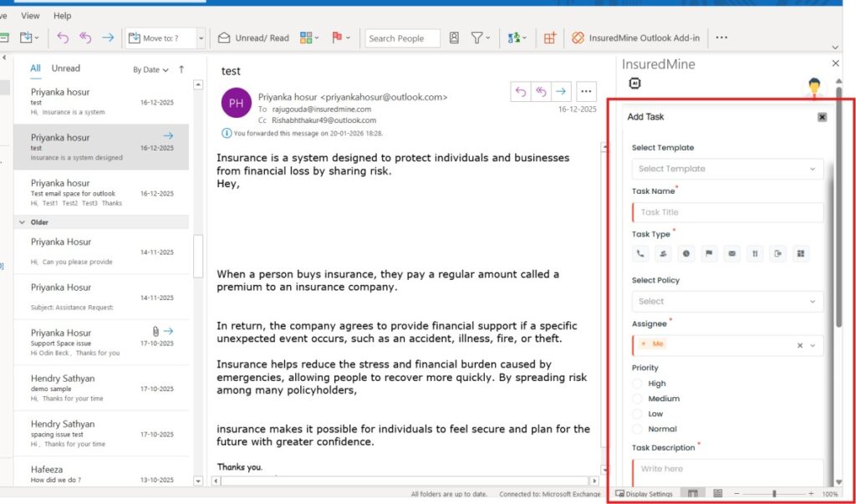Switch to the Unread tab

pos(66,69)
